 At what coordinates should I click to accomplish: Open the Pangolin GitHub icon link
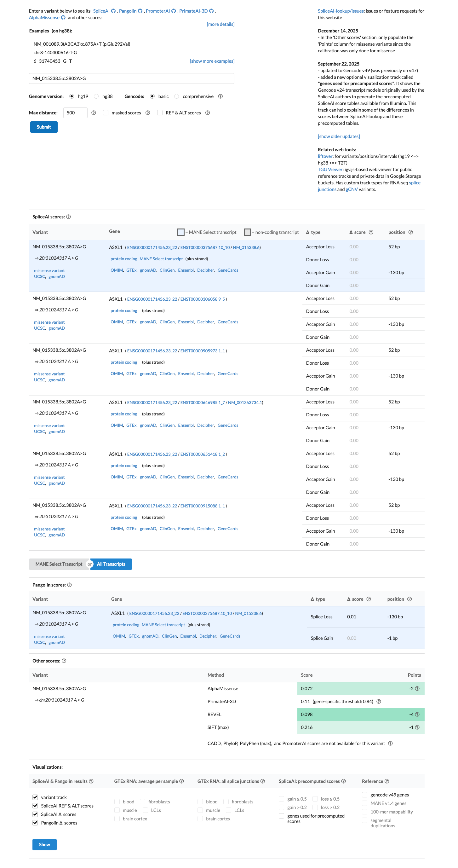pos(140,11)
